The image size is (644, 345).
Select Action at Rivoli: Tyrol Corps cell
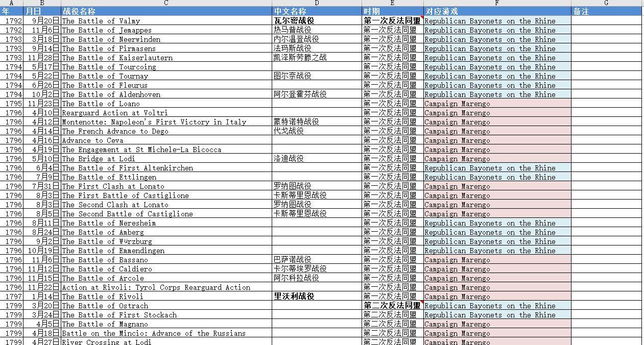[166, 287]
